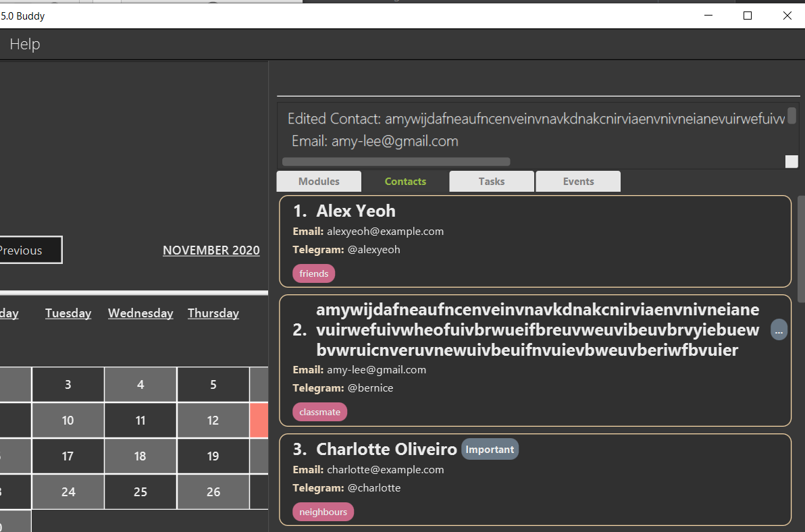Select calendar day 3

[68, 385]
